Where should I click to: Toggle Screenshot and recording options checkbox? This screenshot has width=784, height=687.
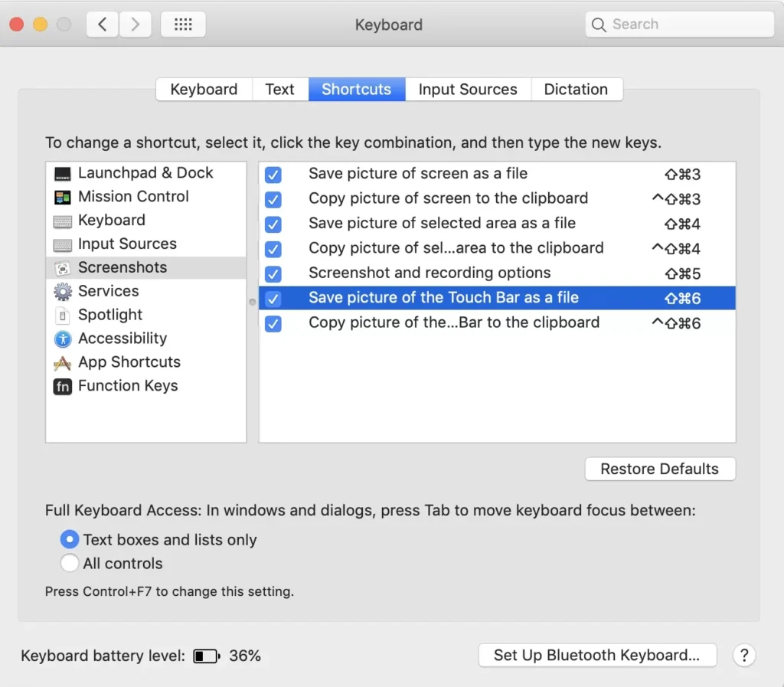[x=273, y=274]
